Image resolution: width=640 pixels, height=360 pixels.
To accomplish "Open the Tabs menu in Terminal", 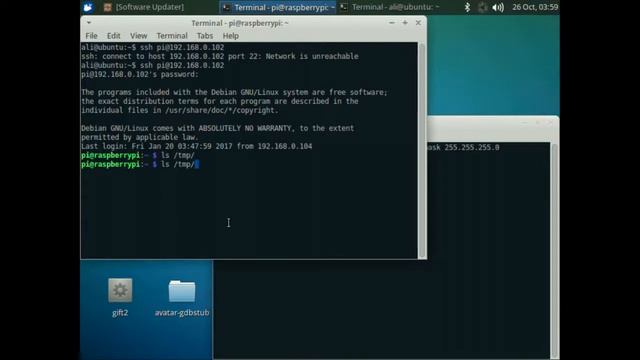I will click(x=205, y=36).
